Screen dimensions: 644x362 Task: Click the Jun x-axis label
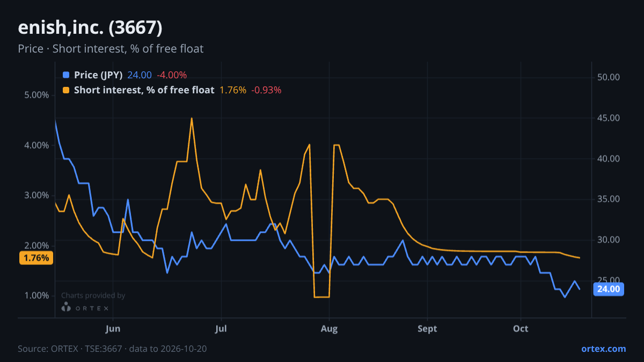(113, 328)
